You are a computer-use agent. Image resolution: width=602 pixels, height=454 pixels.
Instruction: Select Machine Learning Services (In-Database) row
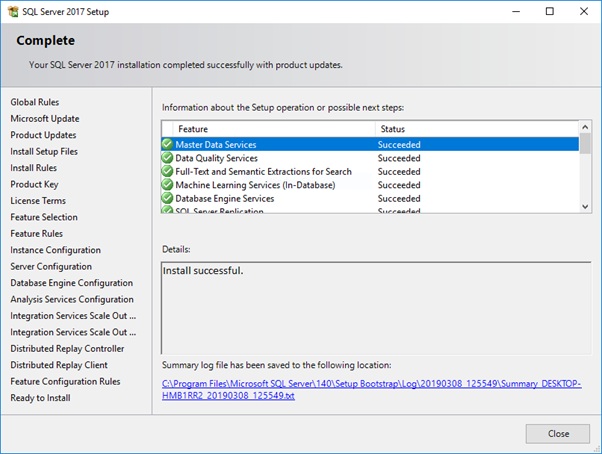[x=370, y=185]
